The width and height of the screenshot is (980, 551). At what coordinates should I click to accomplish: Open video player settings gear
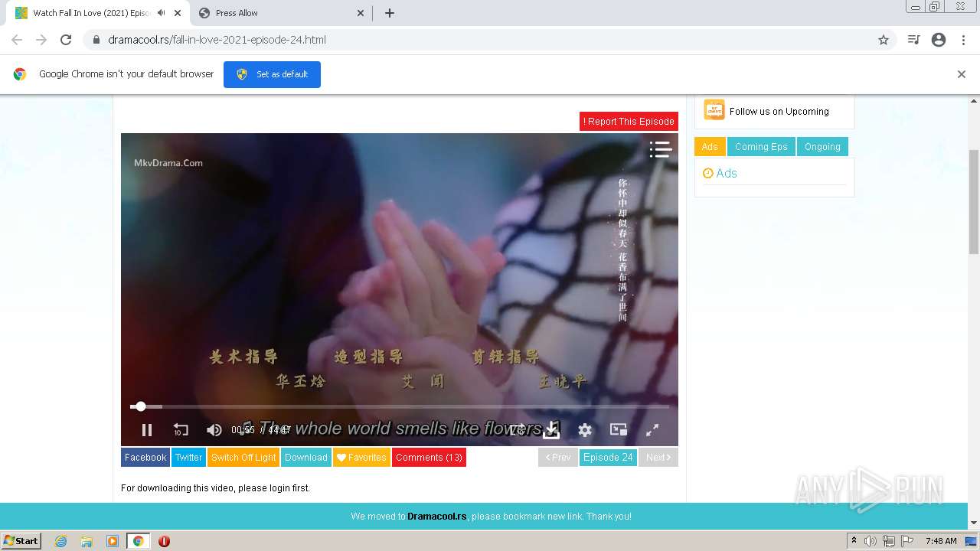click(x=585, y=430)
